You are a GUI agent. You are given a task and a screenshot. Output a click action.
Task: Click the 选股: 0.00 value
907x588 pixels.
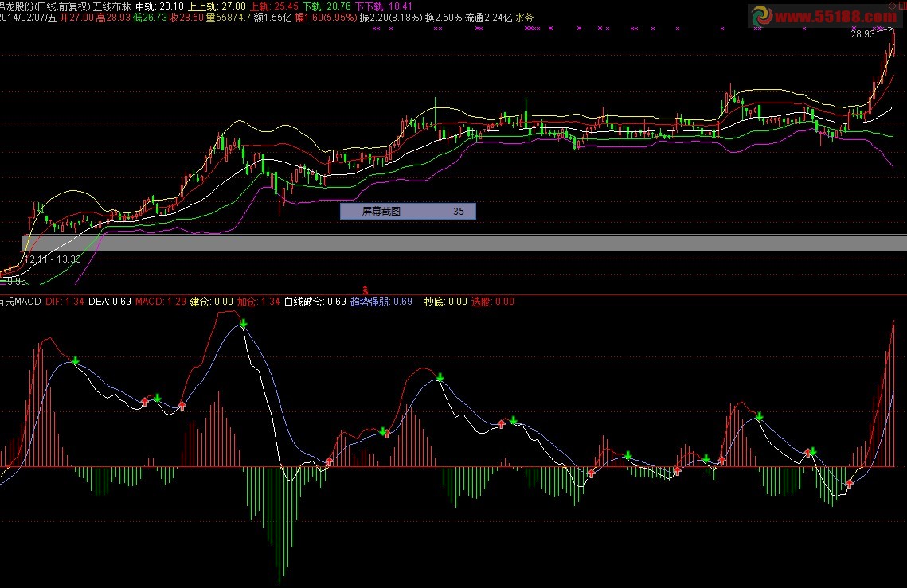(492, 302)
